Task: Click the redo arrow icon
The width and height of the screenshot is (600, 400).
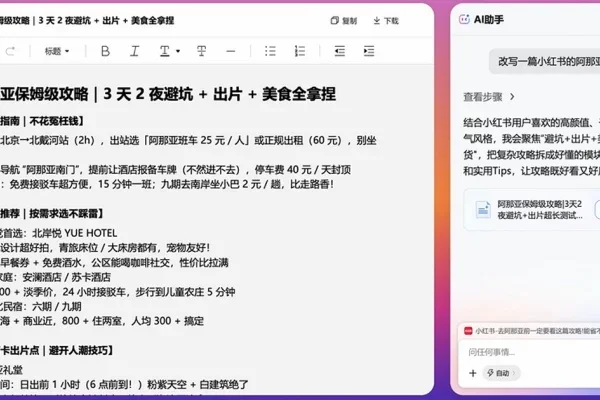Action: [x=10, y=51]
